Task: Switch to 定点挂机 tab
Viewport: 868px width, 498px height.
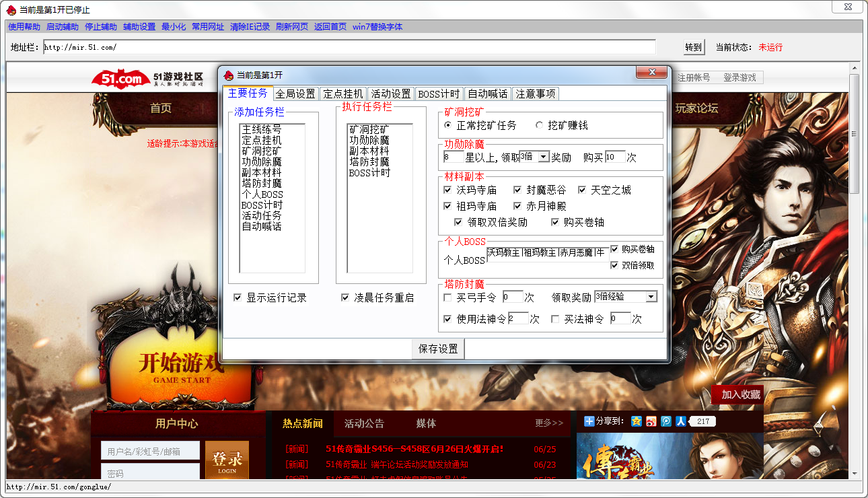Action: [x=342, y=94]
